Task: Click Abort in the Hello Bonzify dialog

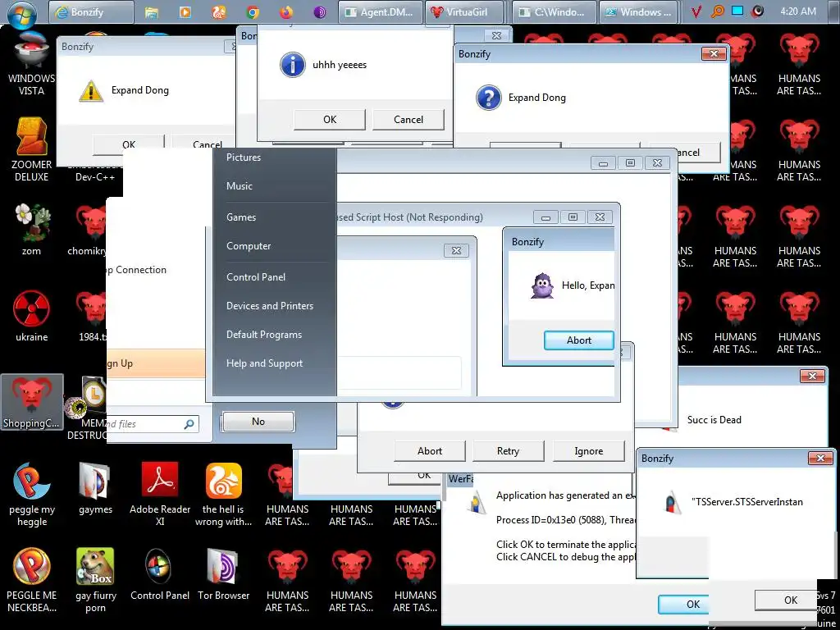Action: coord(578,340)
